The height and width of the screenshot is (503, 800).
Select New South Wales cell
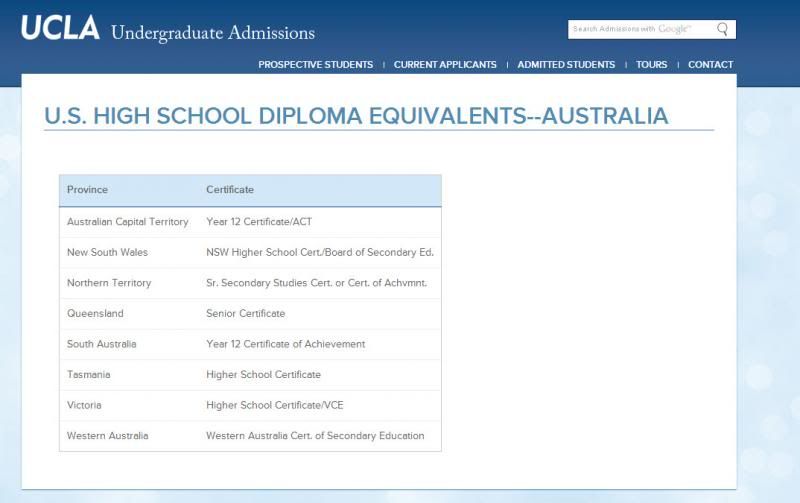tap(107, 253)
